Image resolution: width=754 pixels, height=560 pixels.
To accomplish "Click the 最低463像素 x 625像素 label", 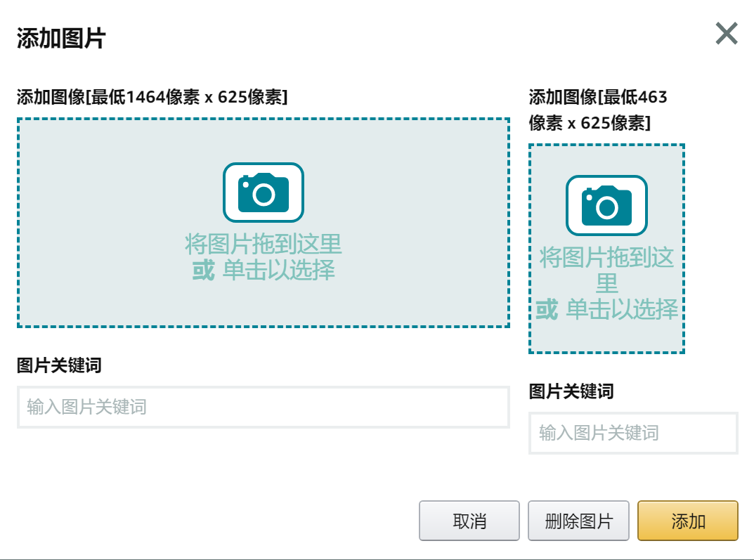I will click(x=597, y=110).
